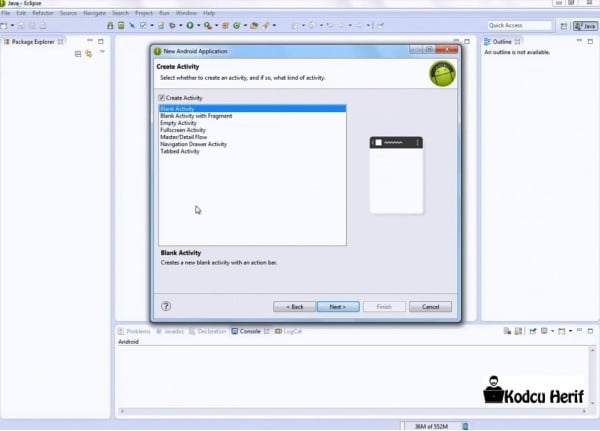Click the Open Type toolbar icon
The height and width of the screenshot is (431, 600).
tap(254, 25)
